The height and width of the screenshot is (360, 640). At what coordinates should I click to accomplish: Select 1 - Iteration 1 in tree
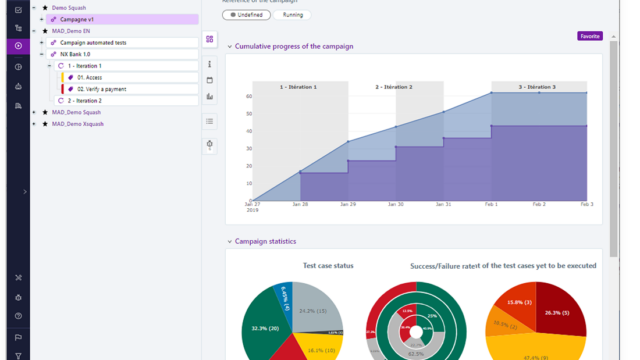click(126, 66)
